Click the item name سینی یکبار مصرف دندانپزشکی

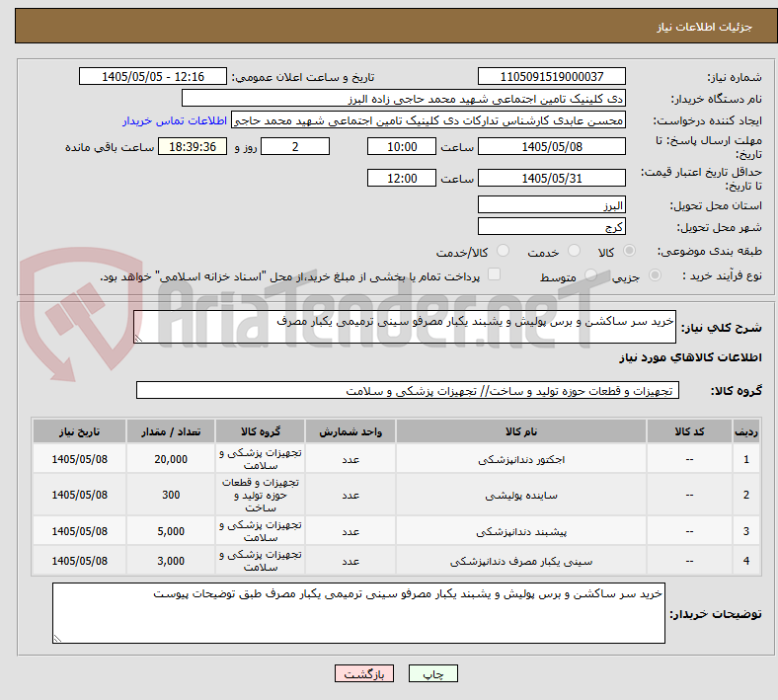pyautogui.click(x=521, y=562)
